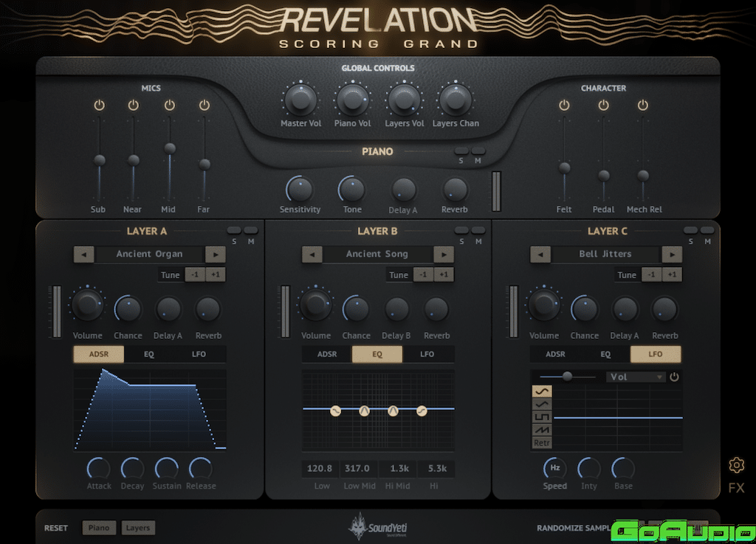Mute Layer C

pos(707,230)
